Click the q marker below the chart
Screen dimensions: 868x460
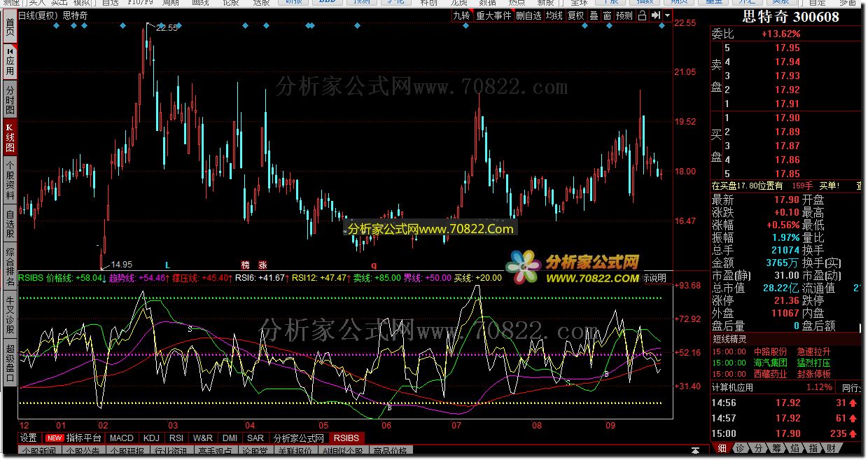pyautogui.click(x=374, y=265)
